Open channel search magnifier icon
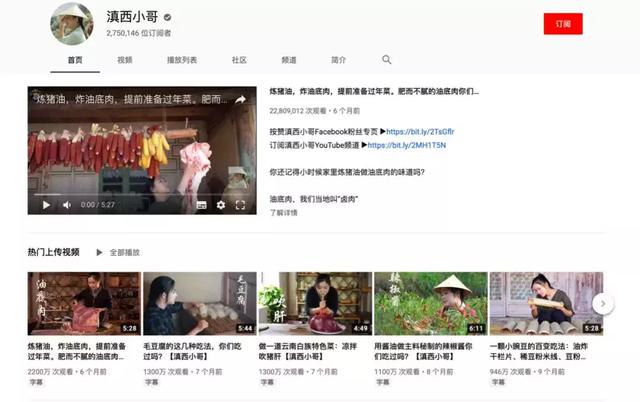 pyautogui.click(x=387, y=60)
